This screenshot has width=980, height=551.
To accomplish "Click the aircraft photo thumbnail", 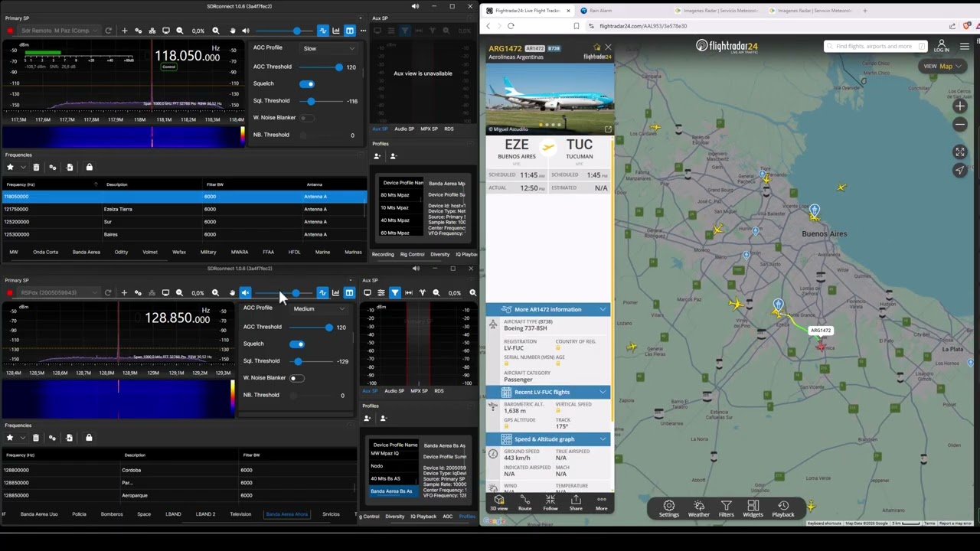I will pos(550,99).
